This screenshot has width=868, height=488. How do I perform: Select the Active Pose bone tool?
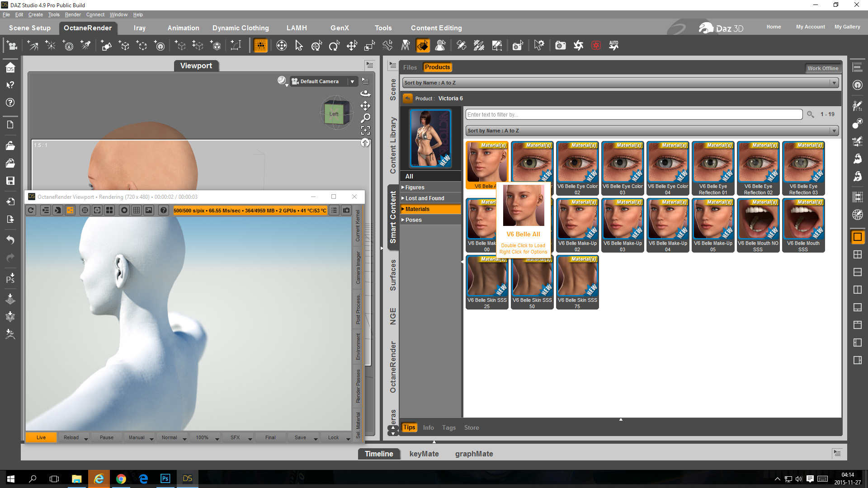tap(387, 46)
